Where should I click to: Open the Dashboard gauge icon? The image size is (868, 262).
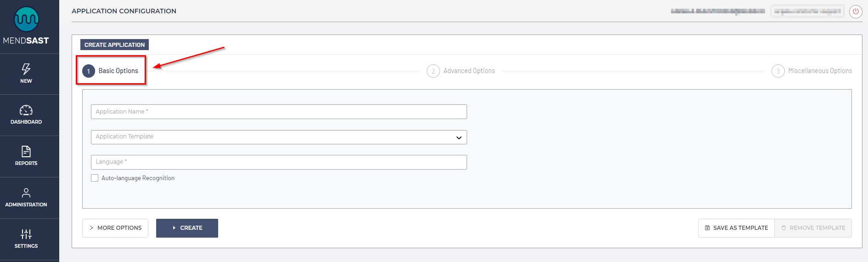point(26,110)
